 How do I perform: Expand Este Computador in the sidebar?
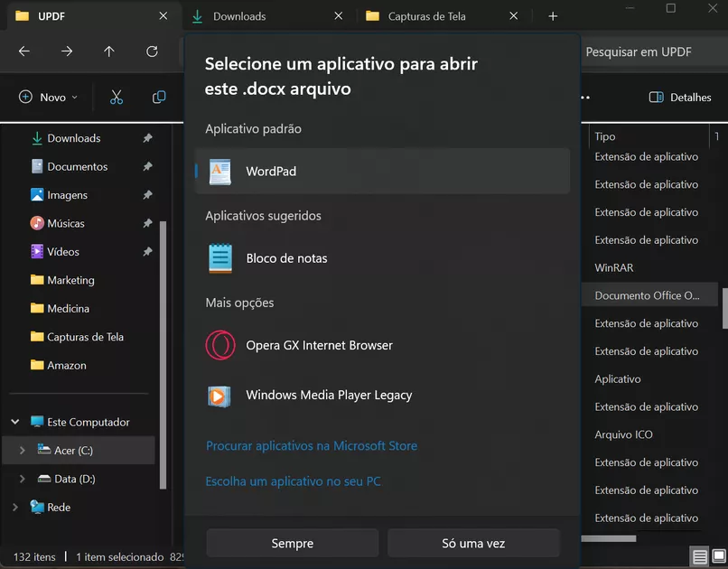[14, 421]
